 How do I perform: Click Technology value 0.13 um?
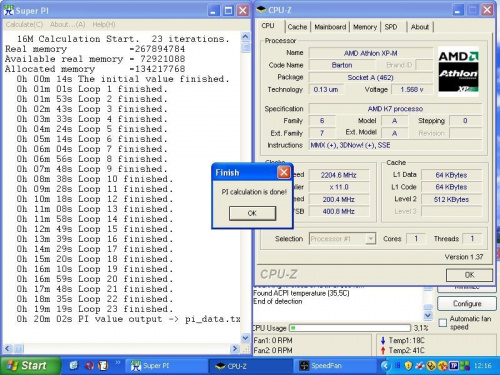click(326, 89)
